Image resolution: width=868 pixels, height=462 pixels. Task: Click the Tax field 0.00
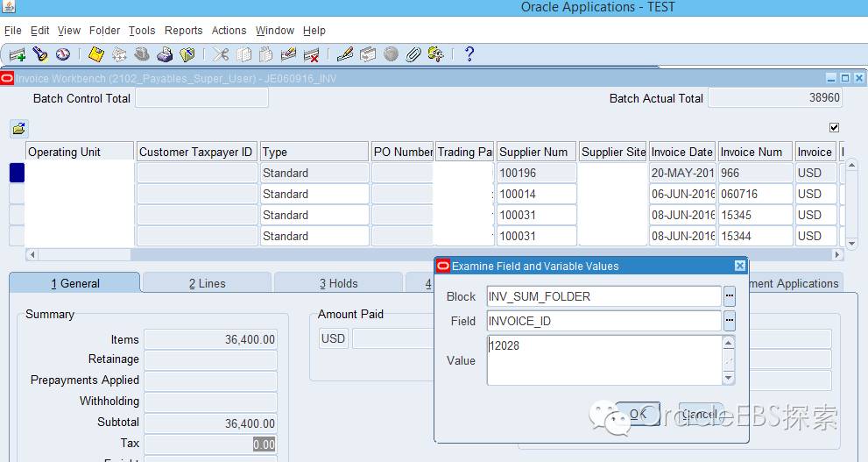(x=210, y=444)
